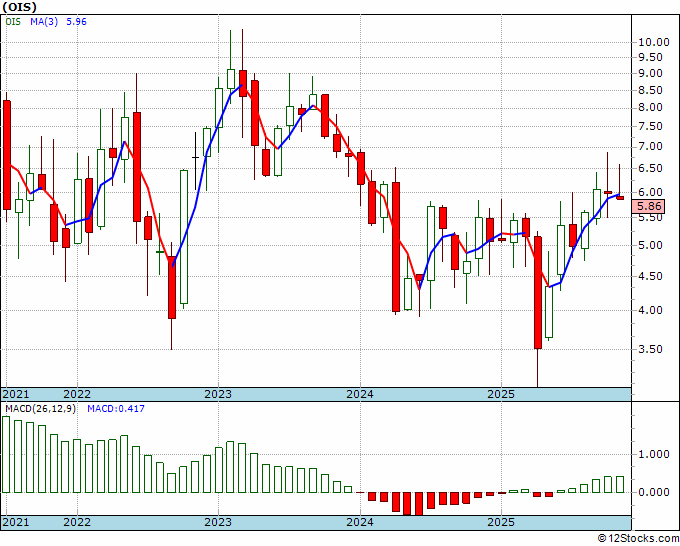The width and height of the screenshot is (680, 546).
Task: Click the 5.96 moving average value
Action: [x=76, y=22]
